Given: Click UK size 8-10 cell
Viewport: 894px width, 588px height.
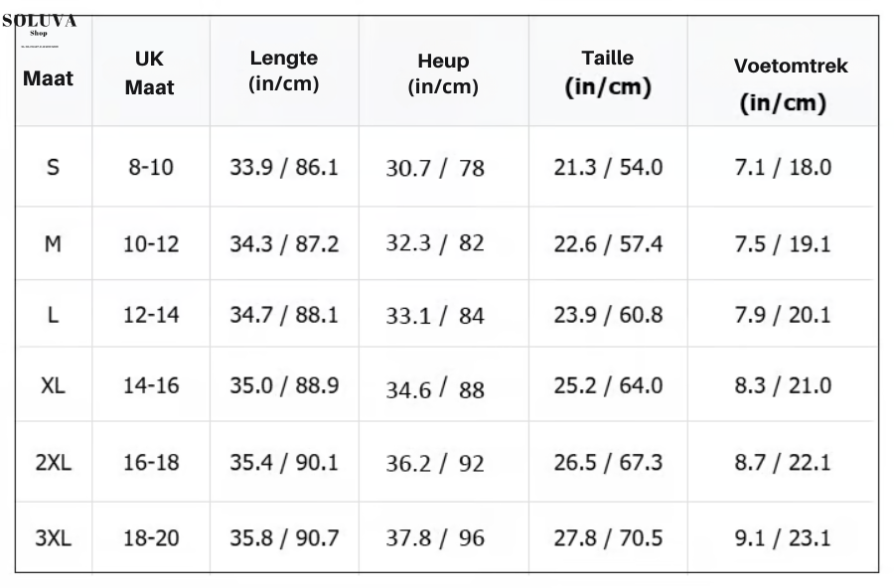Looking at the screenshot, I should pyautogui.click(x=151, y=168).
